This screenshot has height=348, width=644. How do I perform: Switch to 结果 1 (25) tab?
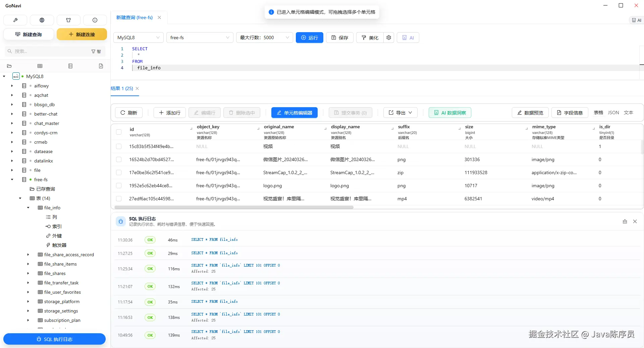122,88
